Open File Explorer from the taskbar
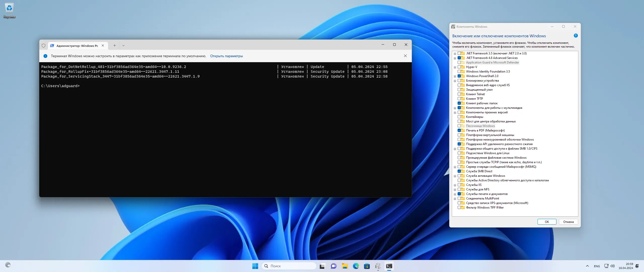 (x=345, y=266)
